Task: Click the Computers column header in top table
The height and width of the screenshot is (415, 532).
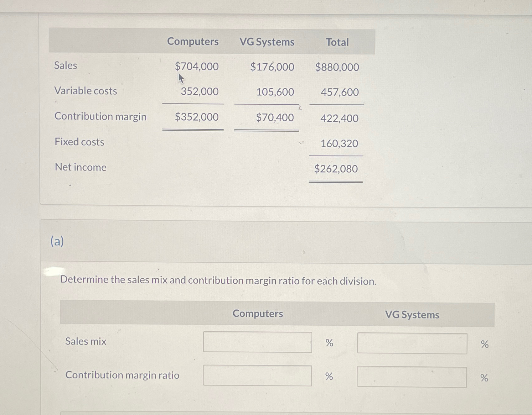Action: click(x=193, y=42)
